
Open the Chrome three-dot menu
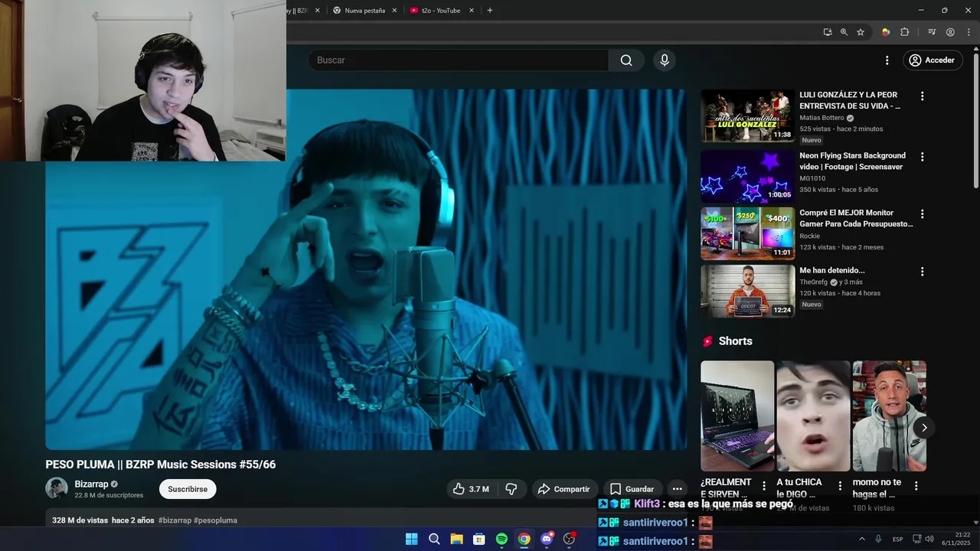[969, 32]
